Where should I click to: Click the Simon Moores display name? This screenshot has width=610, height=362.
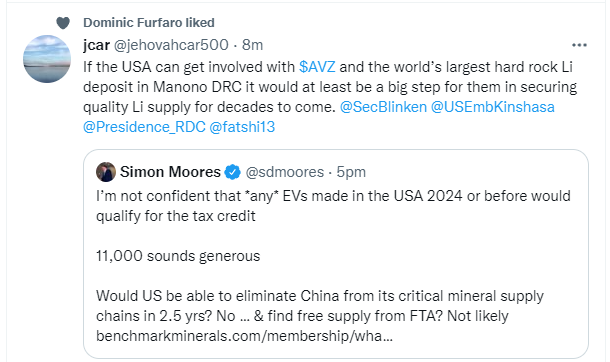pyautogui.click(x=170, y=172)
